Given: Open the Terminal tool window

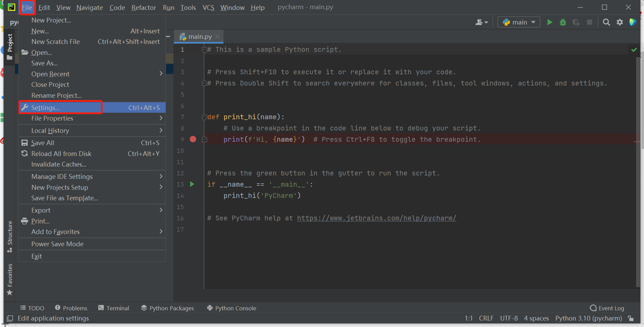Looking at the screenshot, I should tap(114, 308).
